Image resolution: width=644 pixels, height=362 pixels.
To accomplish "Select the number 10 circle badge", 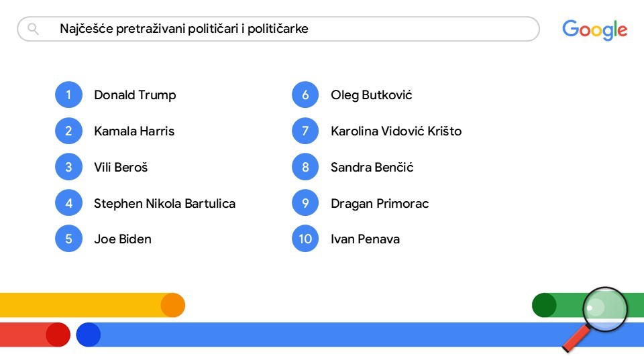I will [x=305, y=239].
